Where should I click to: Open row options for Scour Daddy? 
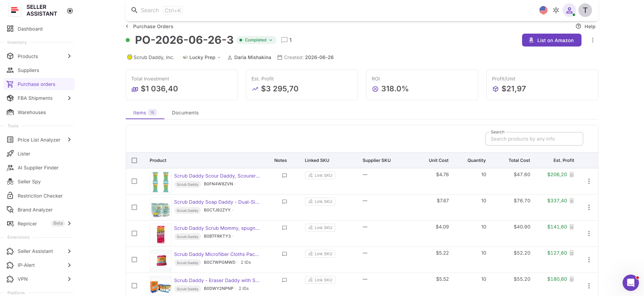point(589,181)
